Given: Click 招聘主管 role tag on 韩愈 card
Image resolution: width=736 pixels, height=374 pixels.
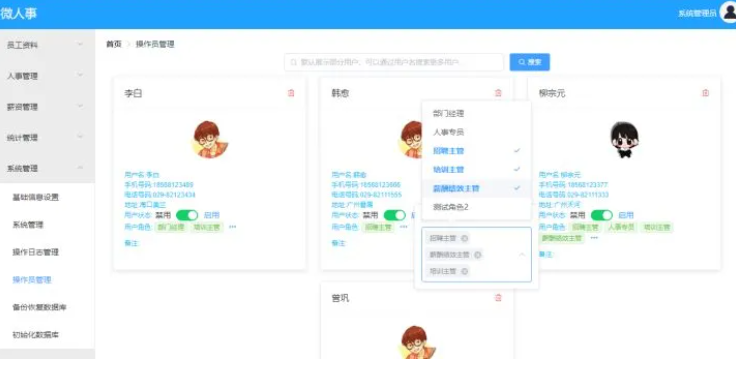Looking at the screenshot, I should point(378,227).
